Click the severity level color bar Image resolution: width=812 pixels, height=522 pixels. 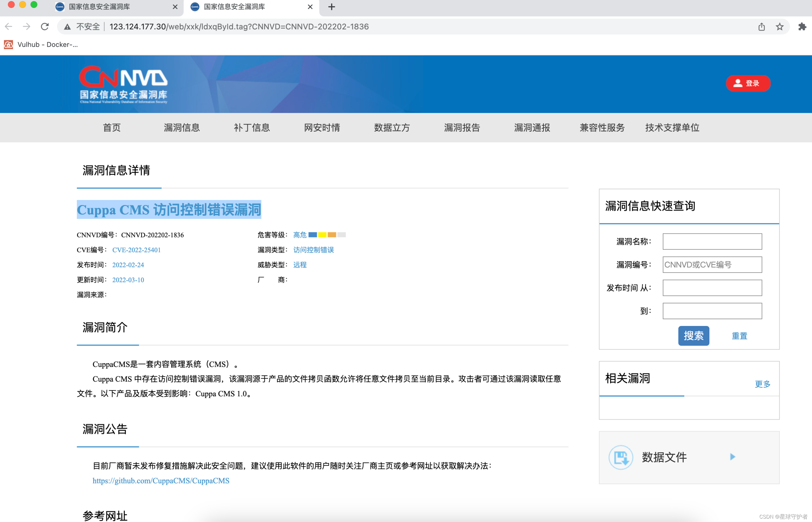327,235
